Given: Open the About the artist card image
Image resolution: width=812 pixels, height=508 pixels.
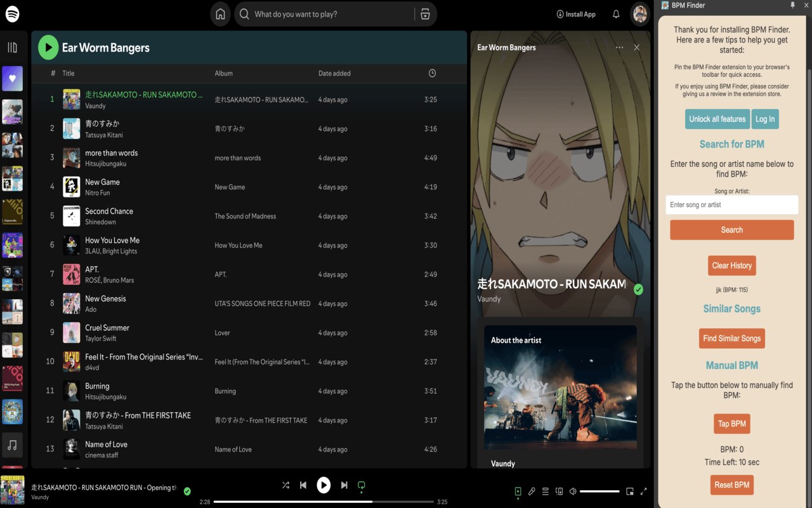Looking at the screenshot, I should tap(560, 388).
